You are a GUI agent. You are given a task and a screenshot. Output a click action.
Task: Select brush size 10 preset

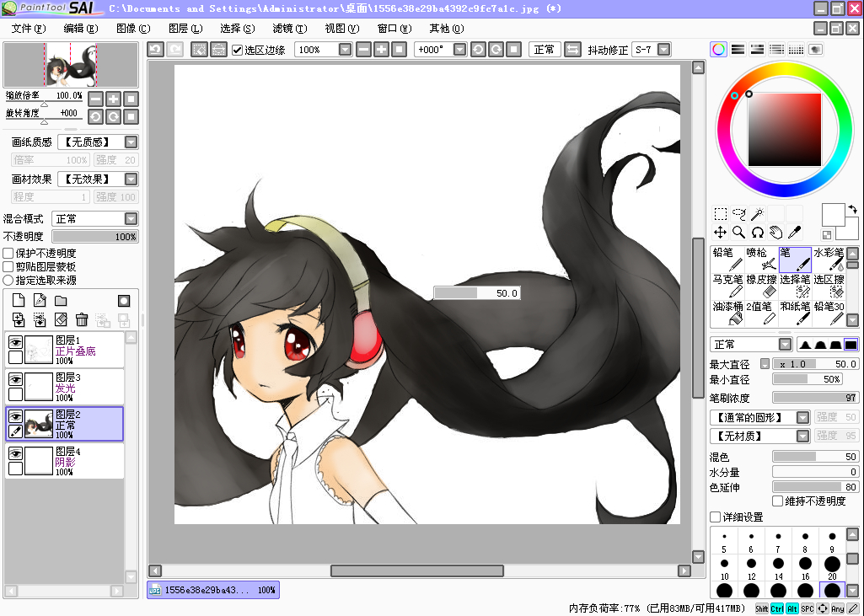tap(724, 567)
